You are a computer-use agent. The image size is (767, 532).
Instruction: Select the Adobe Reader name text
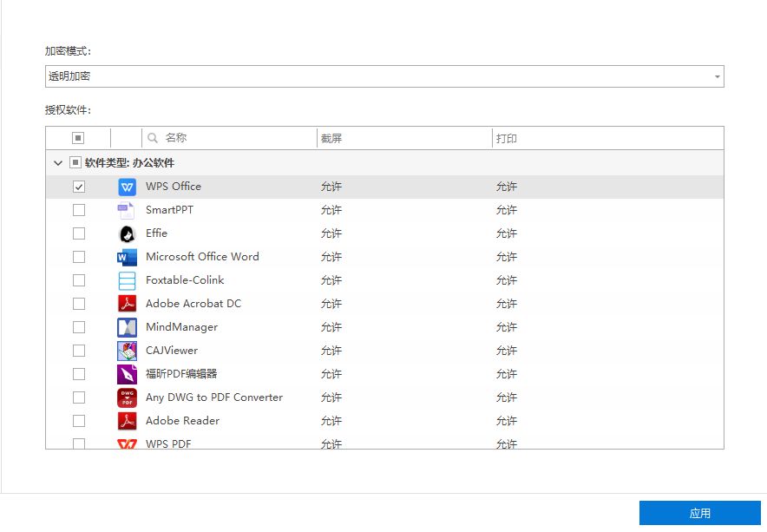click(182, 420)
